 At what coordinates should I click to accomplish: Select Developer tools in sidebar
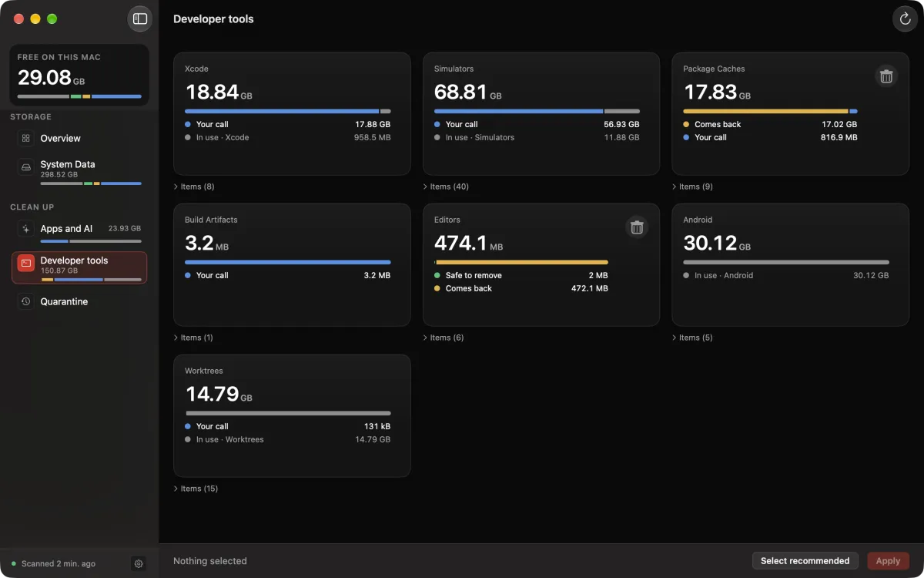point(79,267)
